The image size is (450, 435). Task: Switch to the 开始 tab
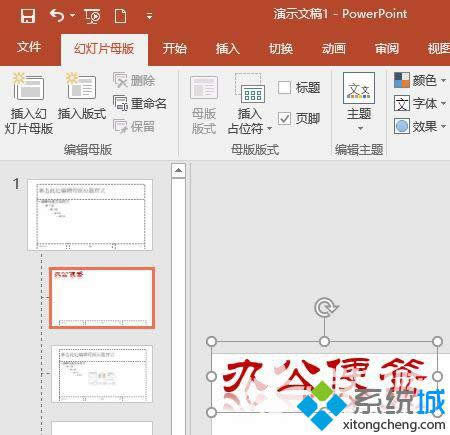point(174,49)
